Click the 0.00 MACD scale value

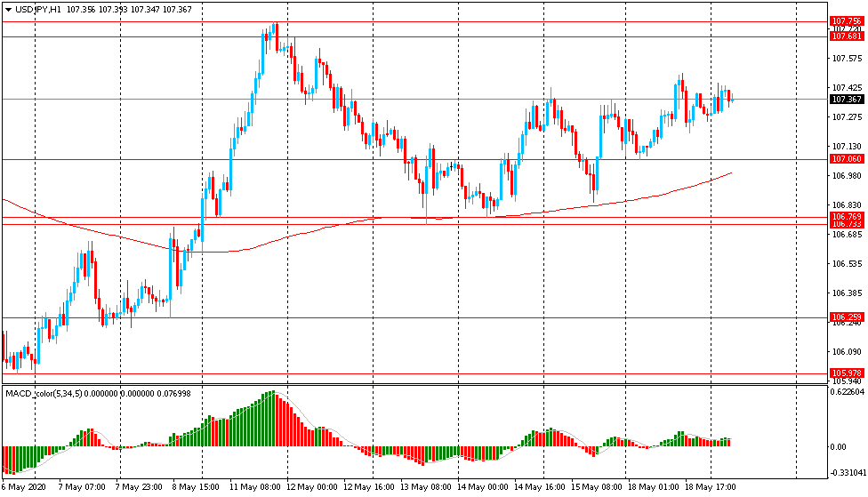point(838,446)
